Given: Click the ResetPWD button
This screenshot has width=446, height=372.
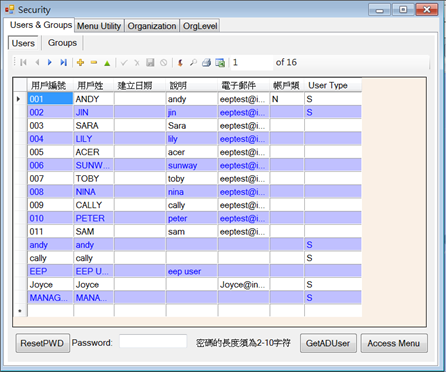Looking at the screenshot, I should 42,343.
